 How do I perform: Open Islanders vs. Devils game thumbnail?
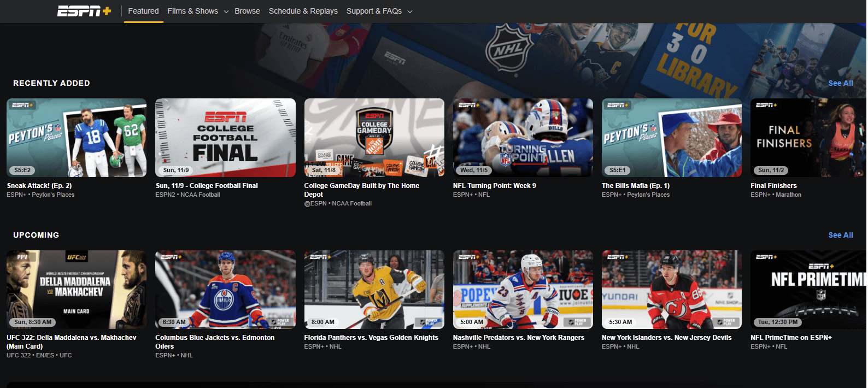672,290
